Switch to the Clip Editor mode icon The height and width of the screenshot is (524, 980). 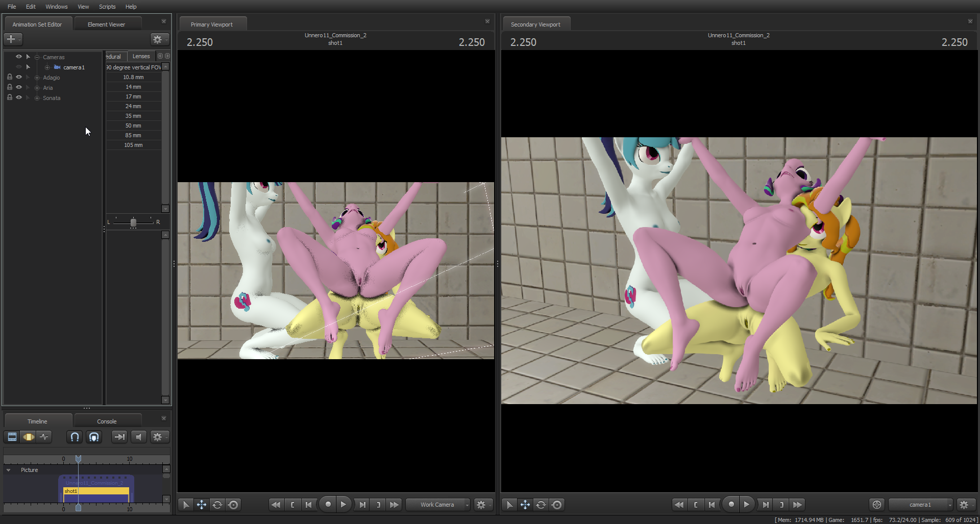[x=12, y=437]
